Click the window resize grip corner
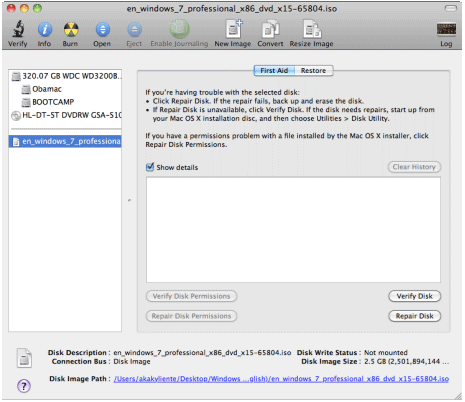The width and height of the screenshot is (465, 402). pos(459,396)
